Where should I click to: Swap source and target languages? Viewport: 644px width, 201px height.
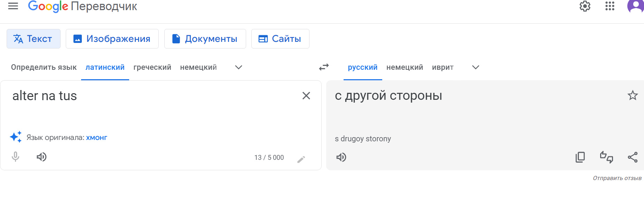(x=324, y=67)
